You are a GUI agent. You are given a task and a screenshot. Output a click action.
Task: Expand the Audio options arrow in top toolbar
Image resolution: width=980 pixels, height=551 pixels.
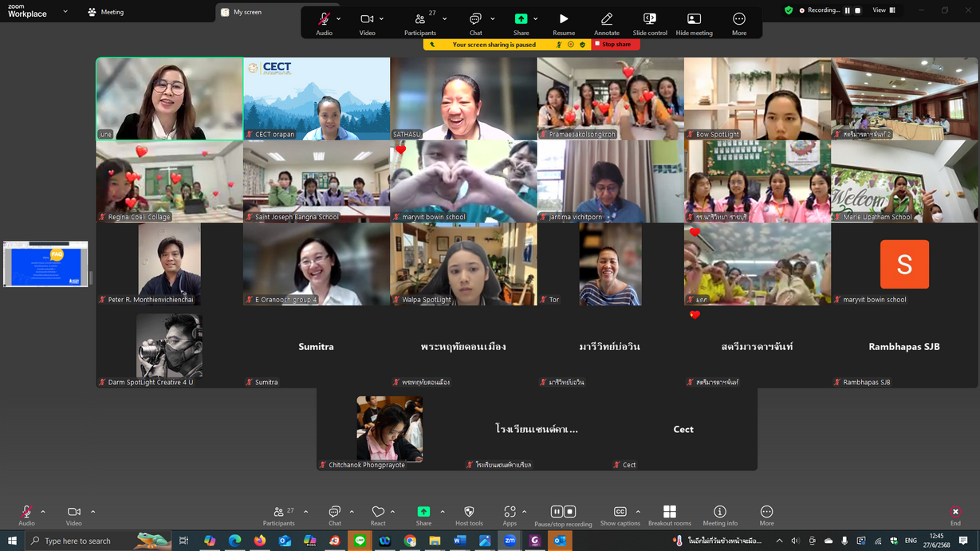tap(339, 19)
